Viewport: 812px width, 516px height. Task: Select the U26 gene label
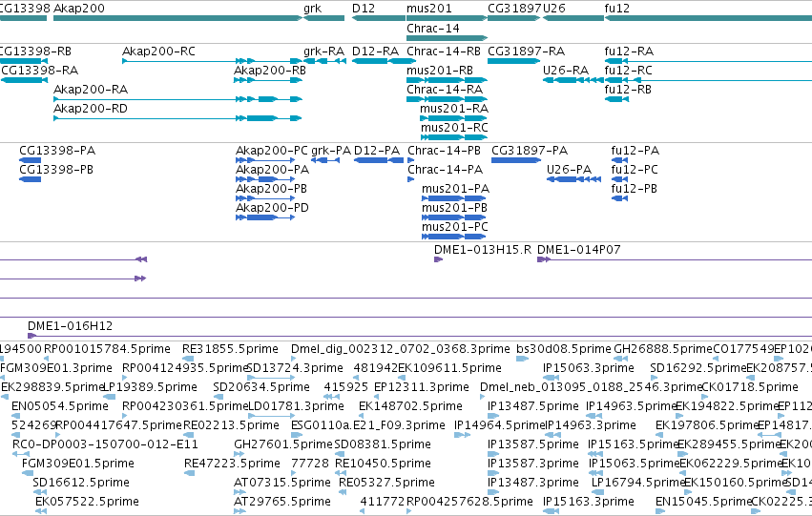554,9
